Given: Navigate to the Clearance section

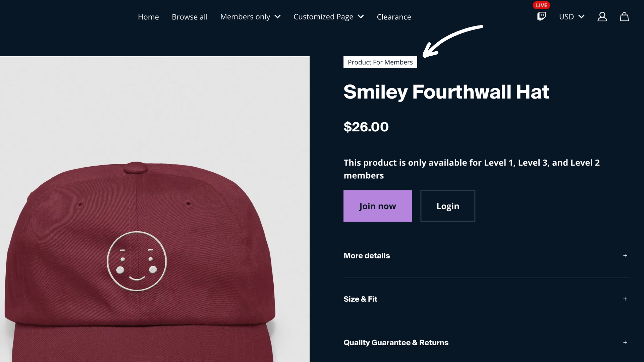Looking at the screenshot, I should click(394, 16).
